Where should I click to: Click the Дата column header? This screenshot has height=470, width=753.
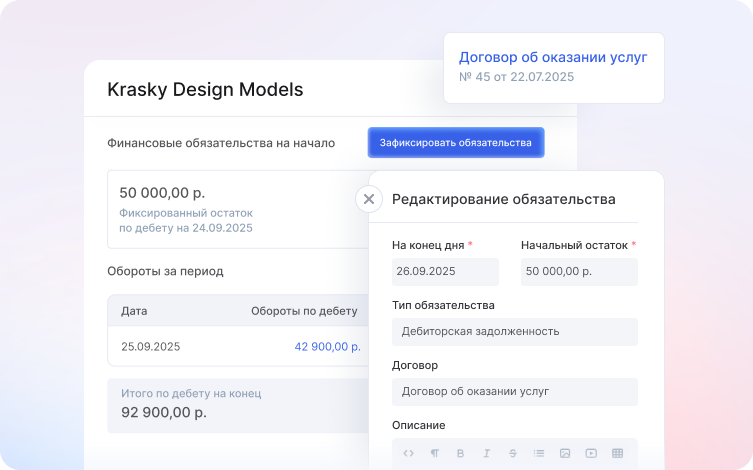point(134,311)
